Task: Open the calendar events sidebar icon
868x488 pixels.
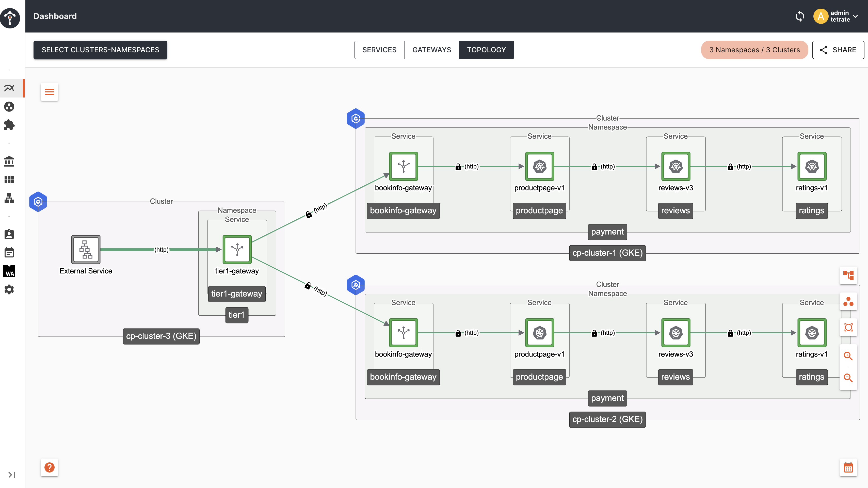Action: pyautogui.click(x=9, y=253)
